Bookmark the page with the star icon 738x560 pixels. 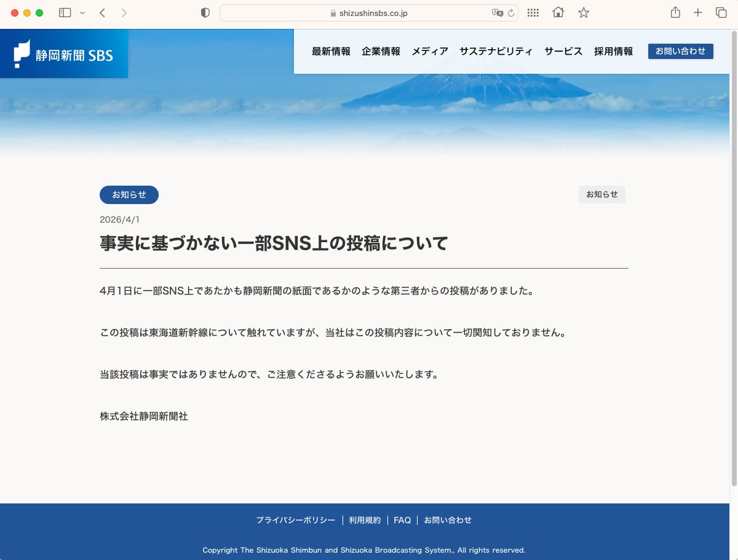[582, 12]
